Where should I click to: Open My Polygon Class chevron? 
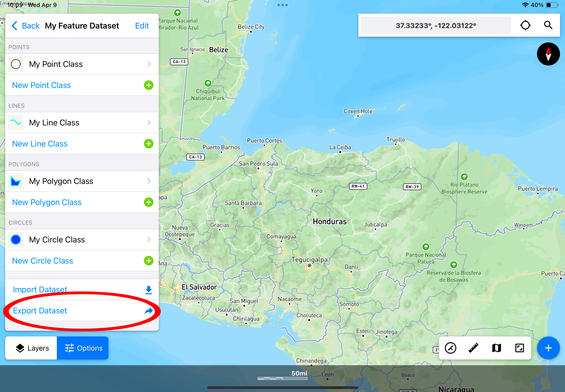tap(149, 181)
